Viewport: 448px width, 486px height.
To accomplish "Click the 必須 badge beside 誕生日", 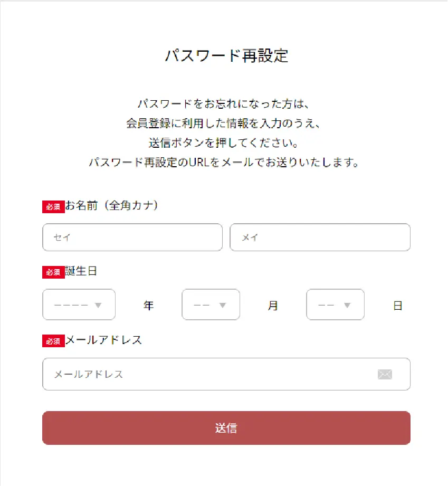I will point(53,272).
